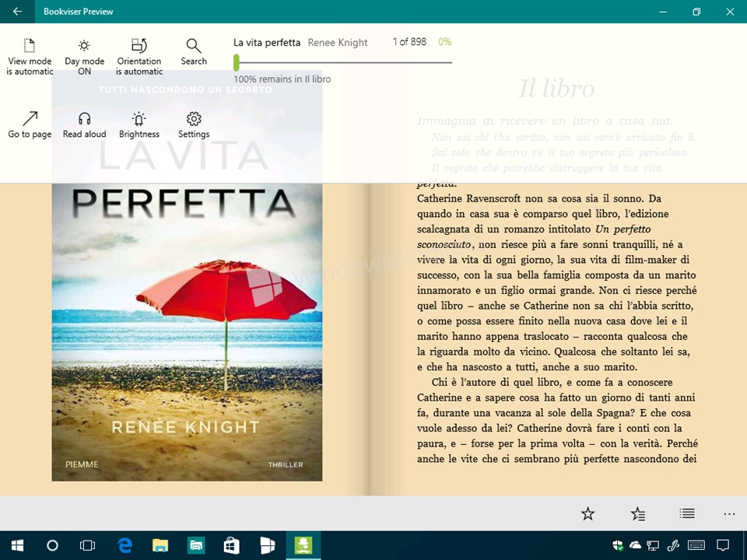Restore down the Bookviser Preview window
Image resolution: width=747 pixels, height=560 pixels.
pyautogui.click(x=696, y=12)
